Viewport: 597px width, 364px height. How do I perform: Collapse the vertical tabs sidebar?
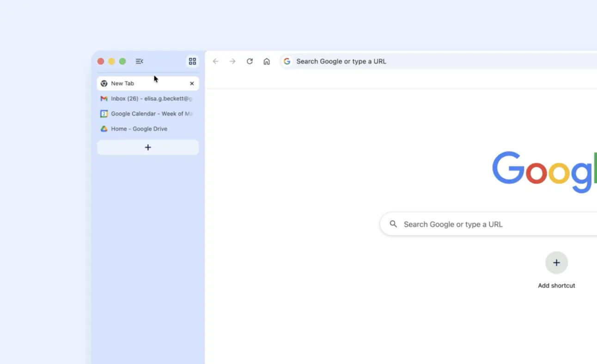pyautogui.click(x=139, y=61)
